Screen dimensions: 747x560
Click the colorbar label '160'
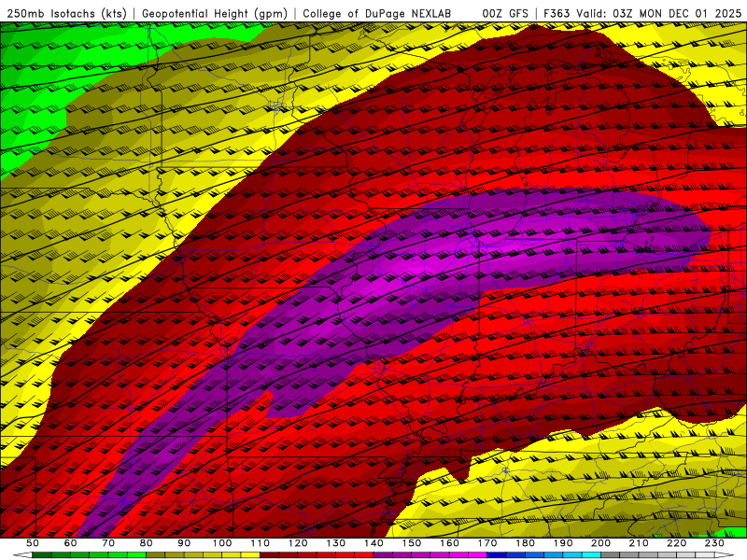[449, 543]
